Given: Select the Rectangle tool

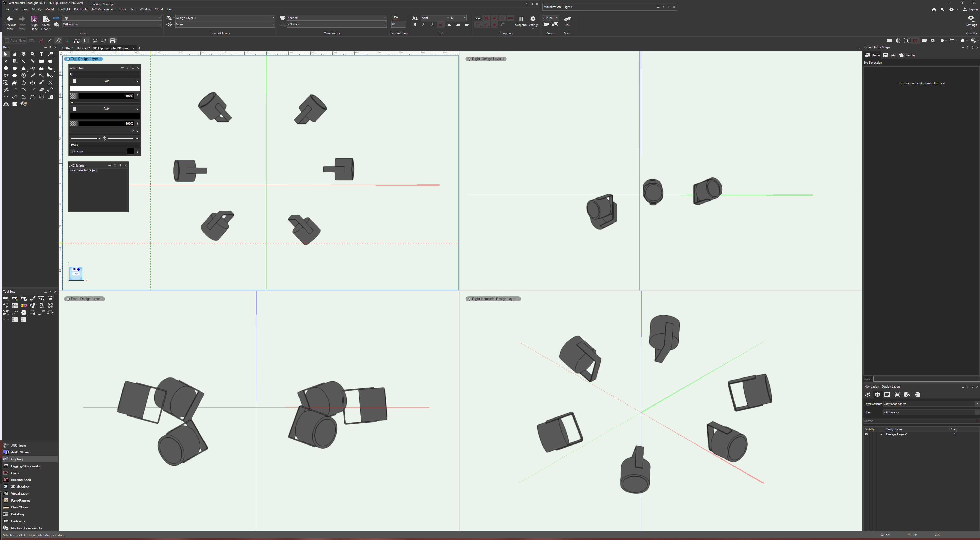Looking at the screenshot, I should (42, 61).
